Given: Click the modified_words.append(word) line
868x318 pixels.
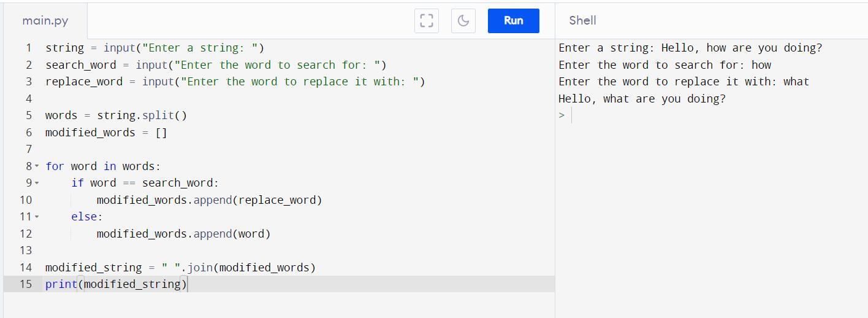Looking at the screenshot, I should pos(183,234).
